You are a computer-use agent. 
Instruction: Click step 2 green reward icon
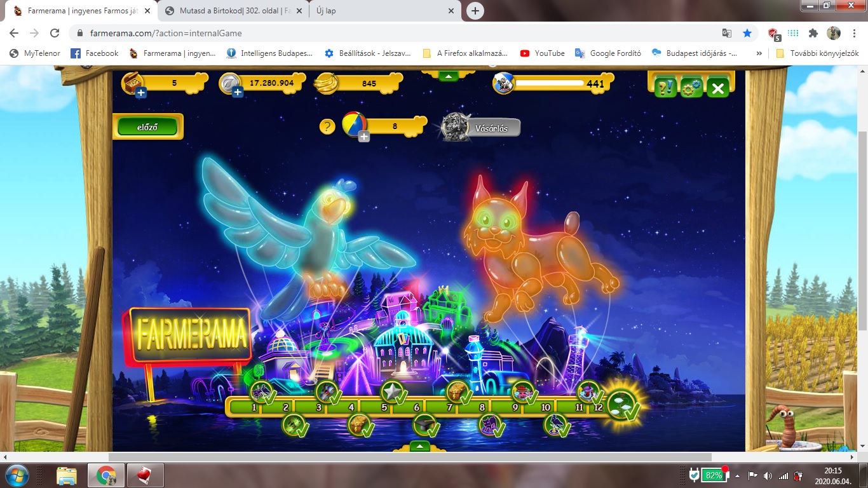pyautogui.click(x=294, y=424)
